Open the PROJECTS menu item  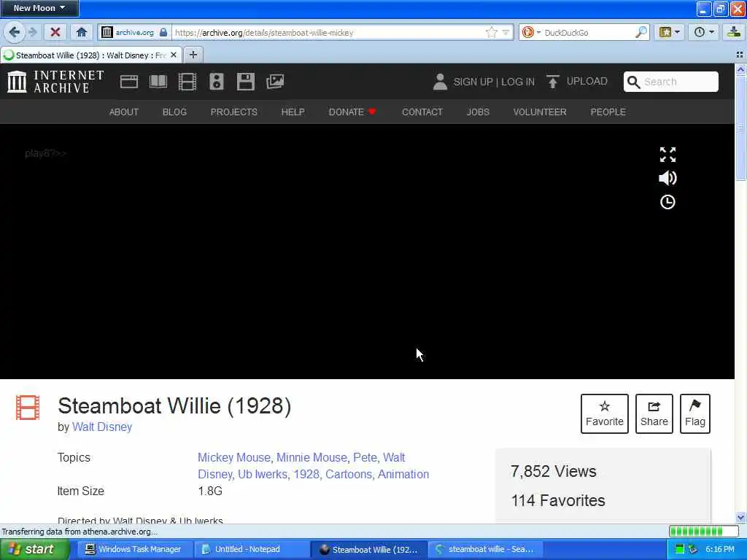[x=234, y=112]
